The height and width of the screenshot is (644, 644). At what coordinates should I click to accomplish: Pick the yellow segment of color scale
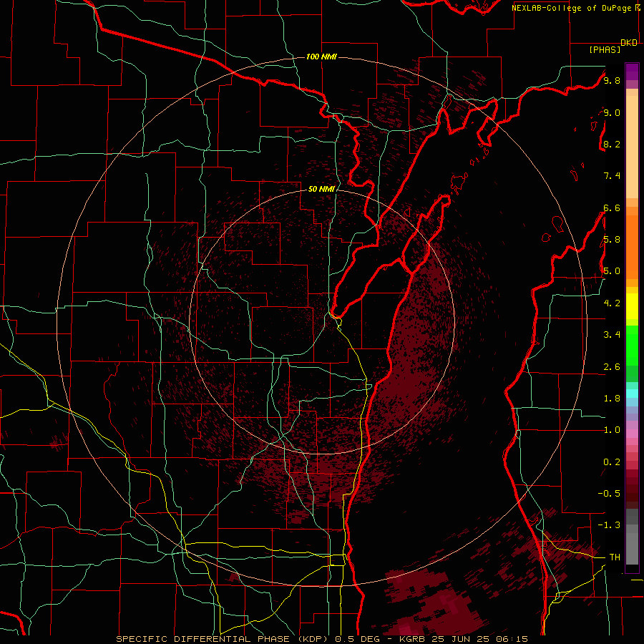(x=632, y=306)
